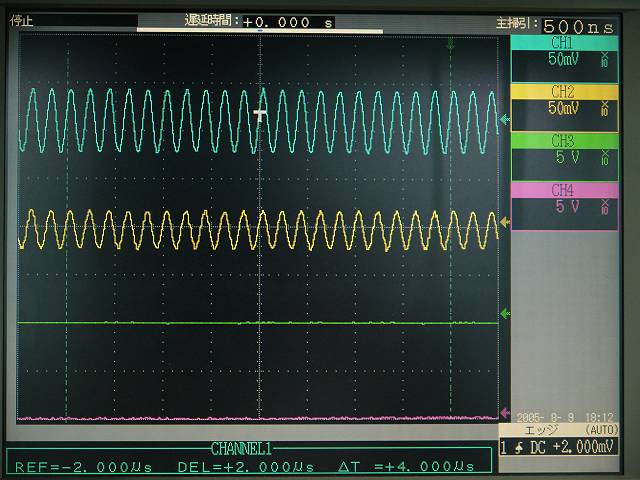Select the CH2 channel header
Screen dimensions: 640x480
point(562,92)
